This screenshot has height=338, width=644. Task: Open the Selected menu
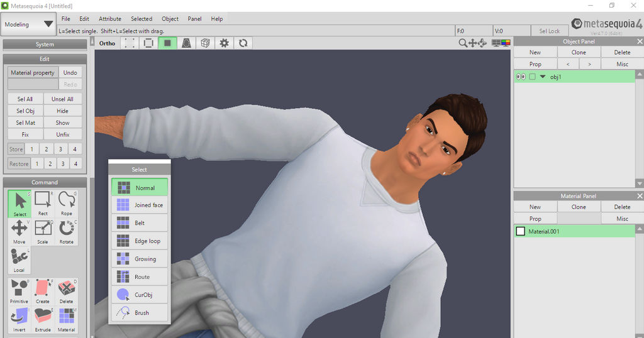[142, 19]
